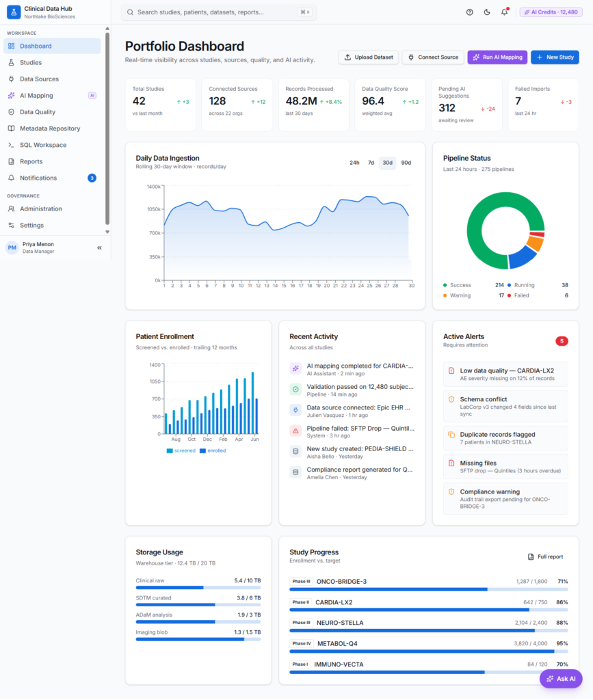Collapse the sidebar with double chevron
593x700 pixels.
(x=100, y=247)
